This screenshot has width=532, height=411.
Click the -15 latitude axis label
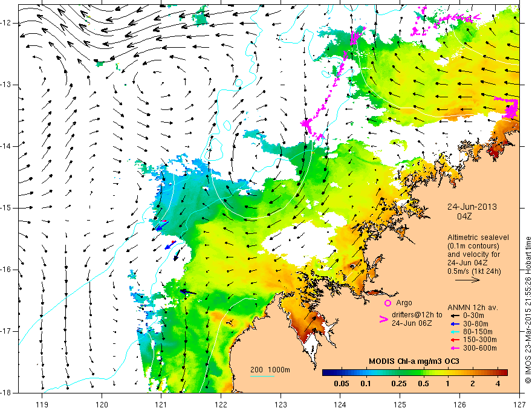pos(6,208)
